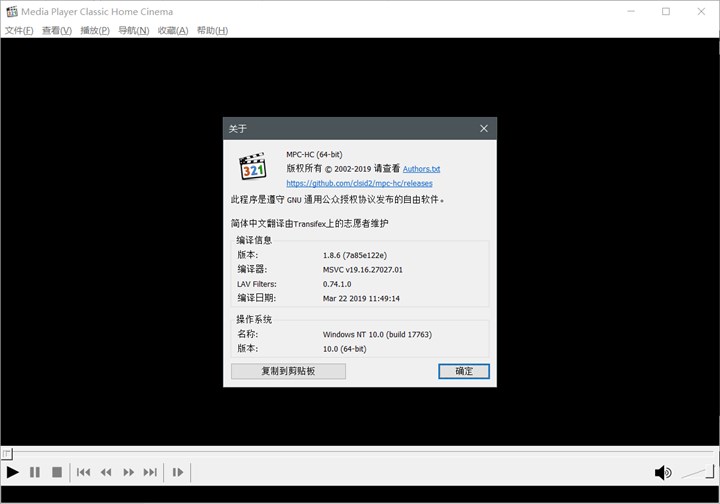
Task: Open the 播放(P) menu
Action: pyautogui.click(x=95, y=30)
